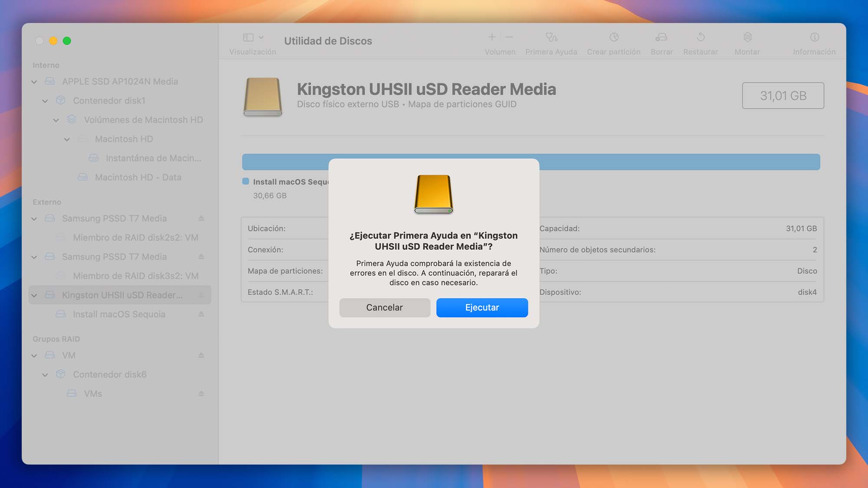Open the Visualización sidebar view menu
The width and height of the screenshot is (868, 488).
(x=253, y=37)
